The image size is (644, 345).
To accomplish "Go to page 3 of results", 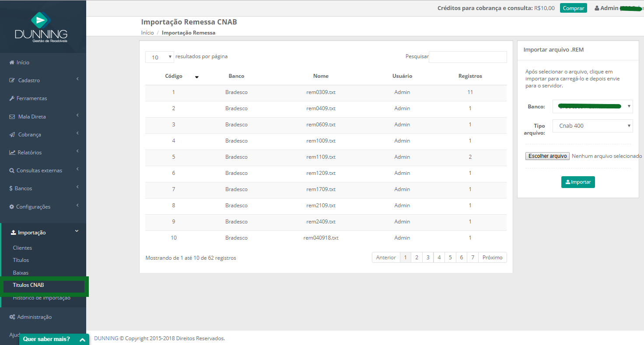I will click(428, 258).
